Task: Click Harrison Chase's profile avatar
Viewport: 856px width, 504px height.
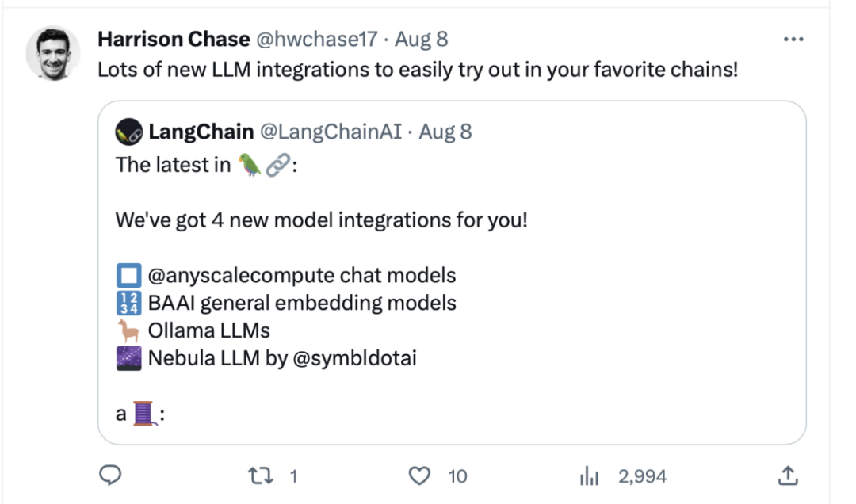Action: tap(52, 53)
